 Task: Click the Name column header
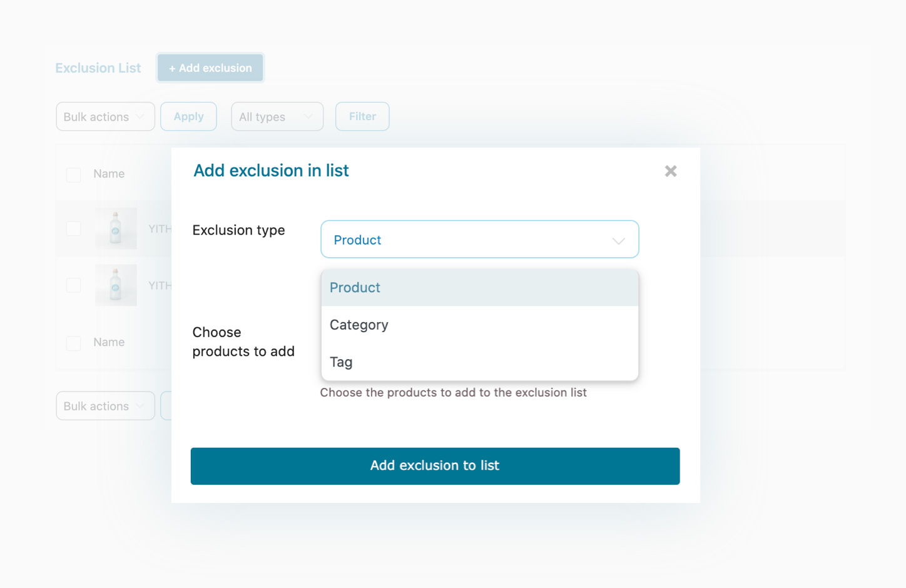pos(108,173)
